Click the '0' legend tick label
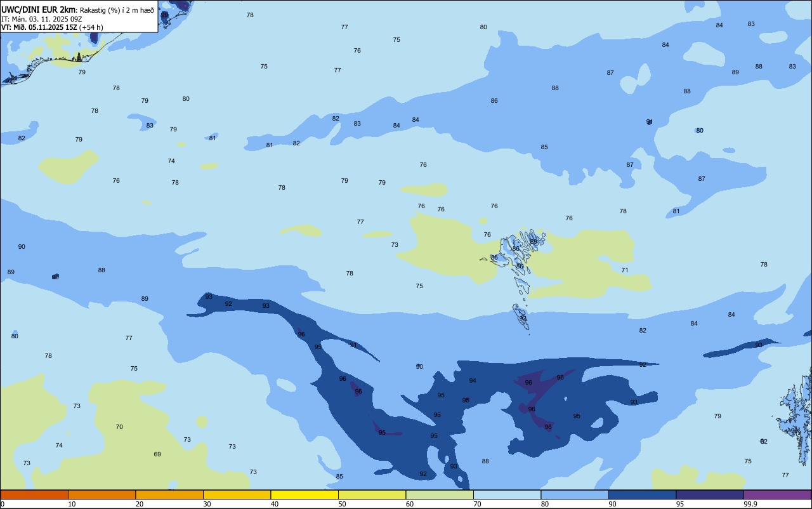Screen dimensions: 812x509 pos(3,504)
